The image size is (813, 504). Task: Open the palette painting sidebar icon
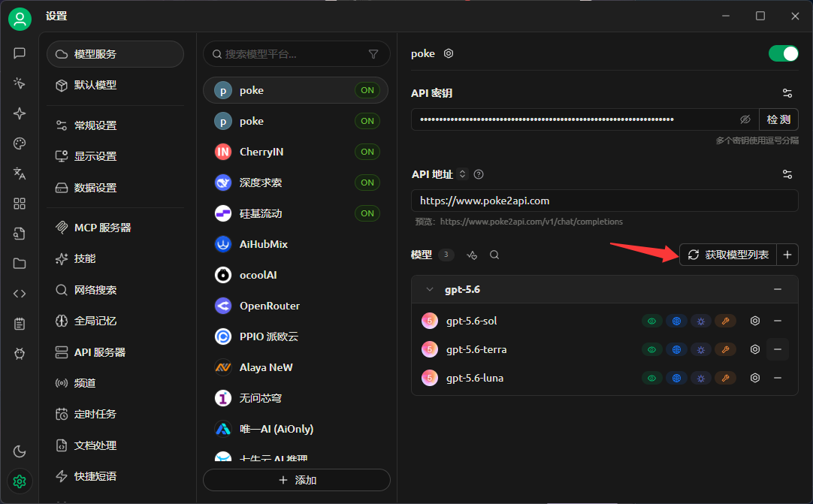[x=20, y=143]
